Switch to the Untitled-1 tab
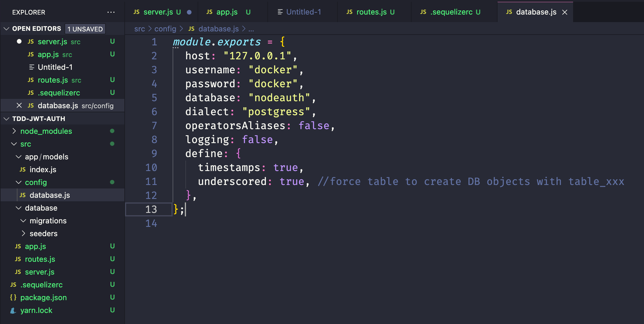This screenshot has width=644, height=324. tap(303, 12)
